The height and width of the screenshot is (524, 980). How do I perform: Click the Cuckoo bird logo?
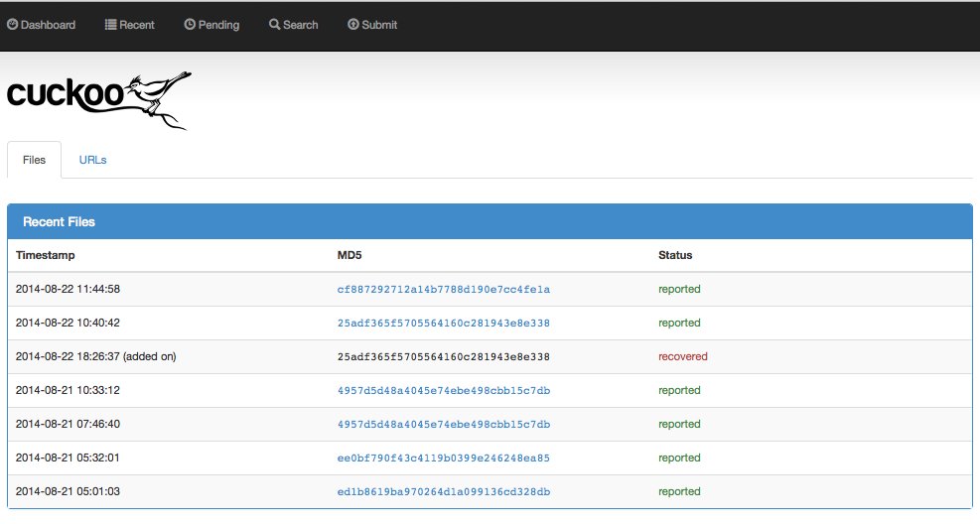click(98, 100)
